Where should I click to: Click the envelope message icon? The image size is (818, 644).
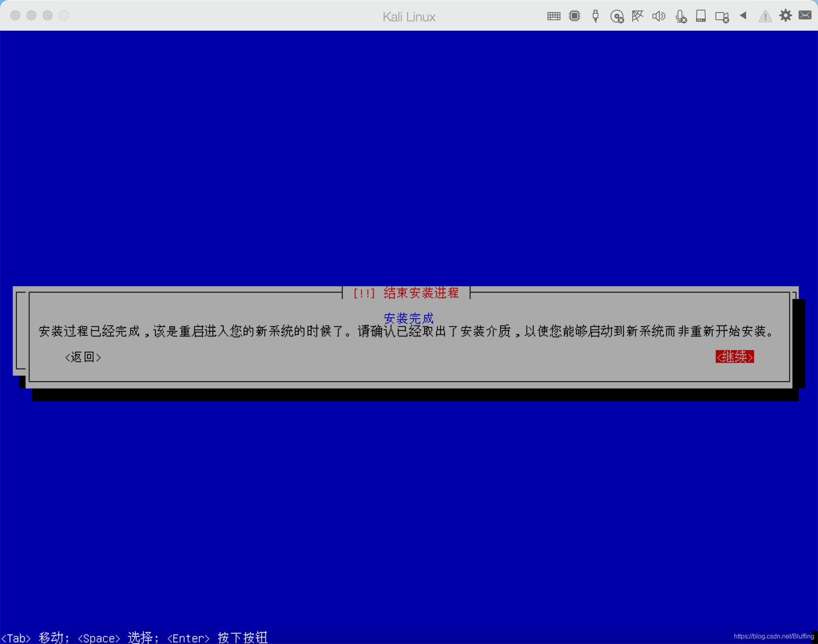[x=805, y=15]
